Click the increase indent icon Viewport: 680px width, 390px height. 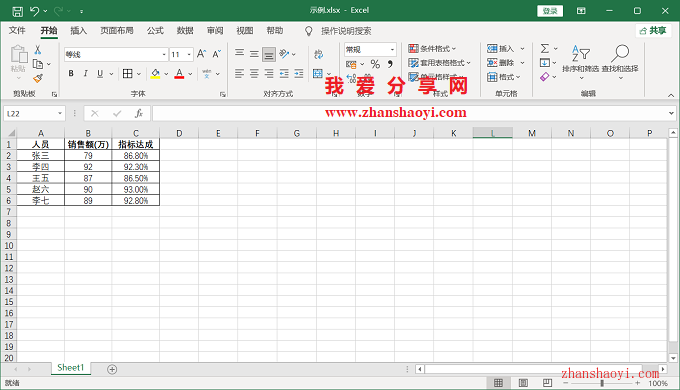coord(299,74)
